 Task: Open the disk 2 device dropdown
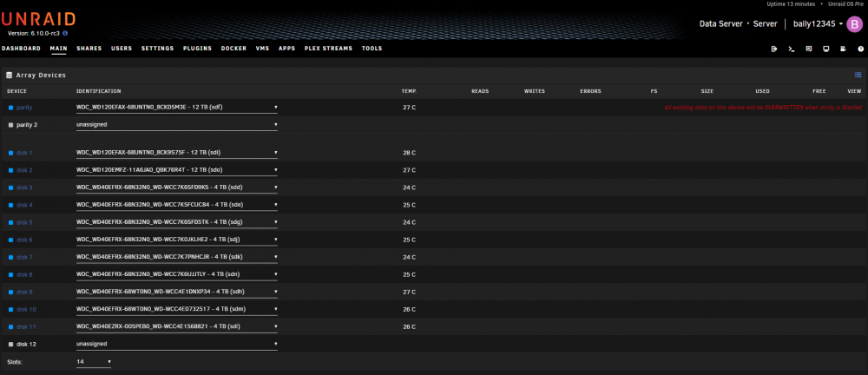pyautogui.click(x=176, y=170)
